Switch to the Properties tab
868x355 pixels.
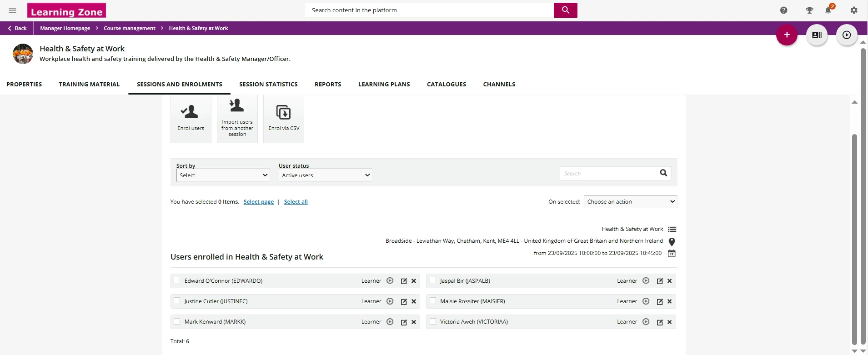(x=24, y=85)
